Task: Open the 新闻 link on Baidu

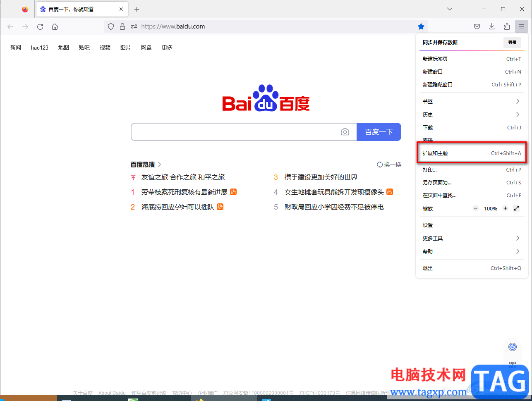Action: pos(16,48)
